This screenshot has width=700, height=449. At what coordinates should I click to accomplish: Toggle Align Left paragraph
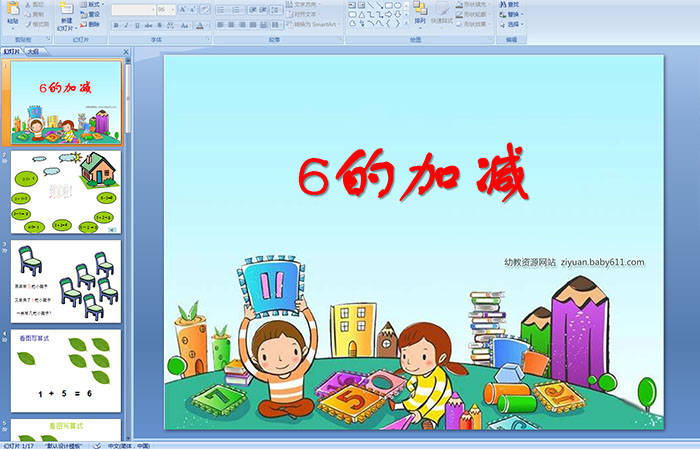coord(221,25)
